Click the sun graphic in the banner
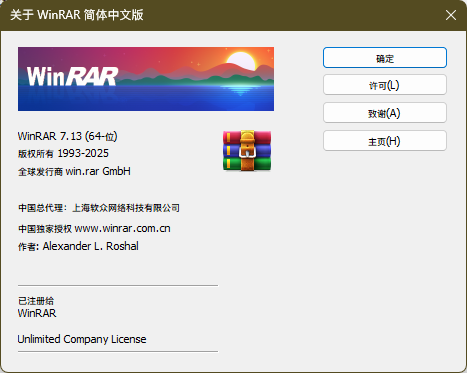The height and width of the screenshot is (373, 467). coord(240,60)
